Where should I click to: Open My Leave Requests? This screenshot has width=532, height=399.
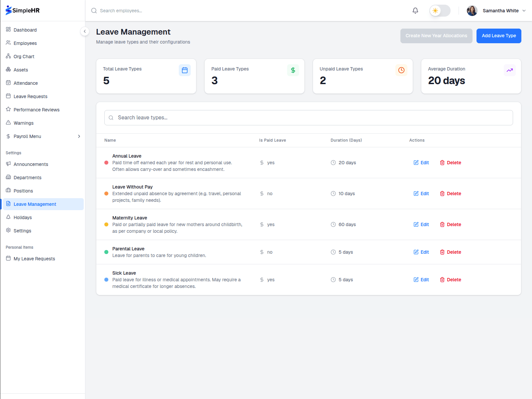pyautogui.click(x=34, y=258)
